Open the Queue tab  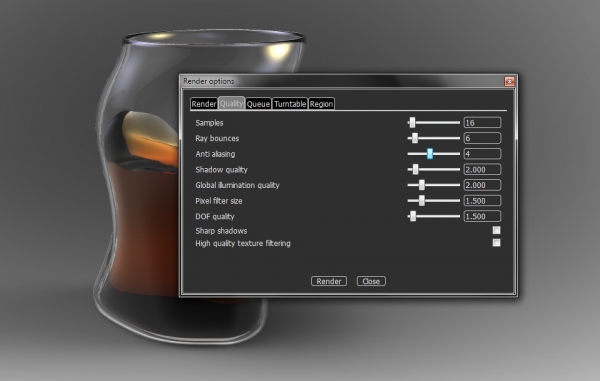(x=258, y=104)
